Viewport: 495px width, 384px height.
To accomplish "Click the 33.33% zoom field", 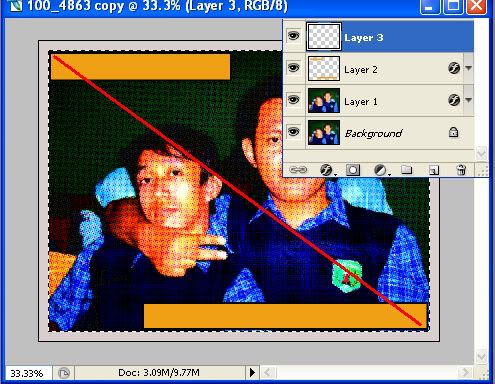I will 27,373.
